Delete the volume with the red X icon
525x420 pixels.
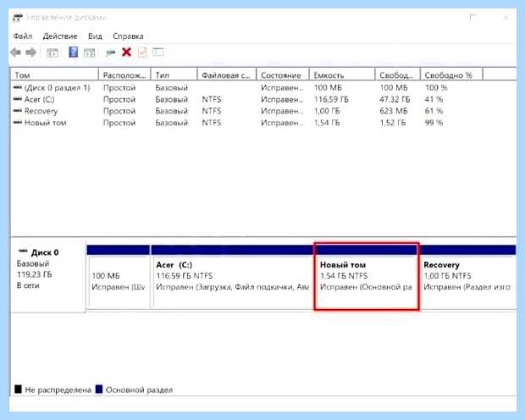click(x=126, y=52)
